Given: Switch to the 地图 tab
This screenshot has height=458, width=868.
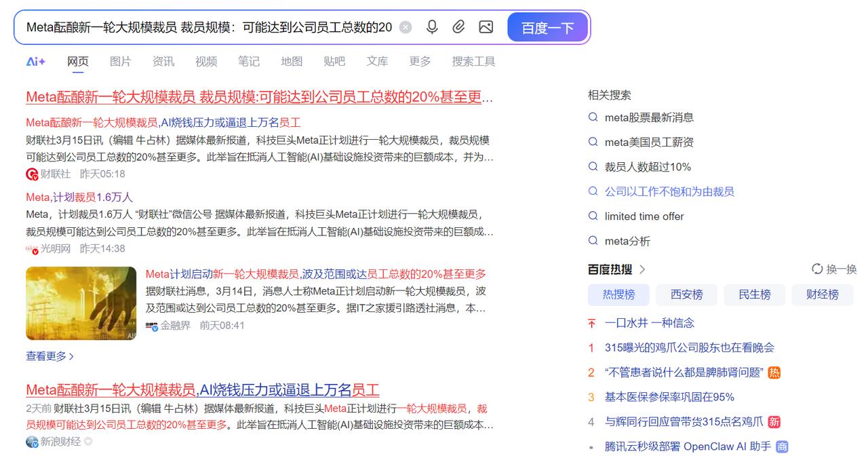Looking at the screenshot, I should tap(292, 62).
